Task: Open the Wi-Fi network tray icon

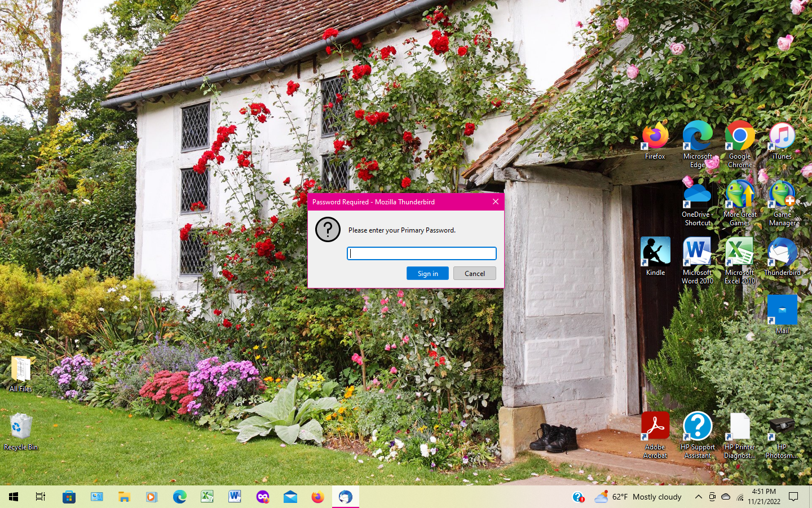Action: tap(740, 497)
